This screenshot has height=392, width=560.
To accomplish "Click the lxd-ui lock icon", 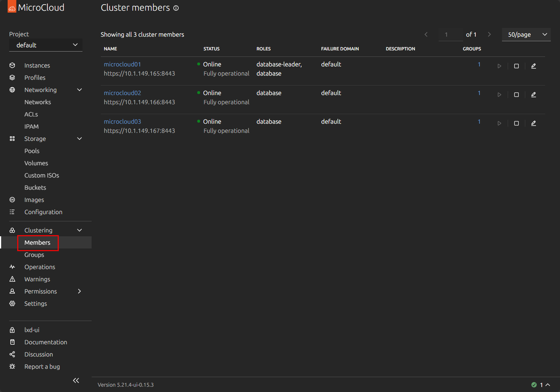I will [12, 330].
